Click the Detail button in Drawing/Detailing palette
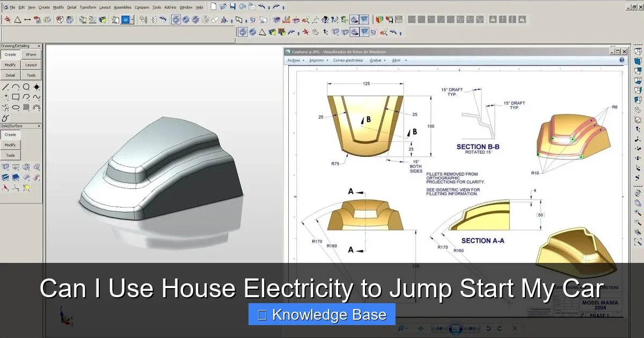The image size is (644, 338). click(10, 75)
